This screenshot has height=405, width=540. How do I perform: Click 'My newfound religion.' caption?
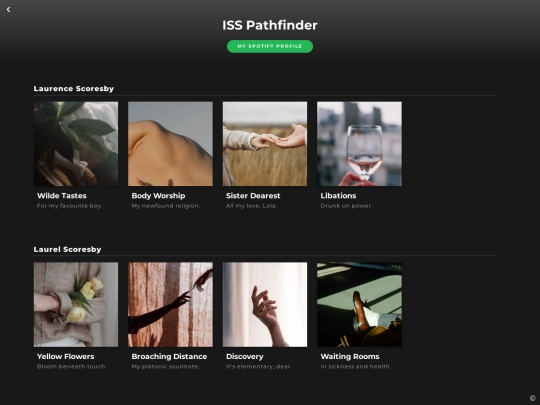(x=166, y=206)
